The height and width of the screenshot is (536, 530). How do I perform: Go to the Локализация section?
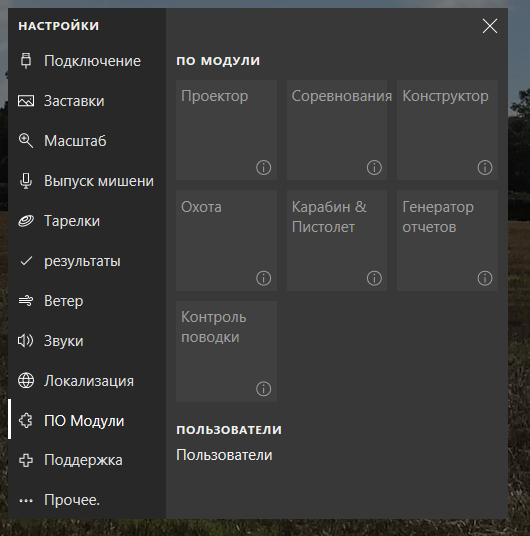(x=87, y=381)
